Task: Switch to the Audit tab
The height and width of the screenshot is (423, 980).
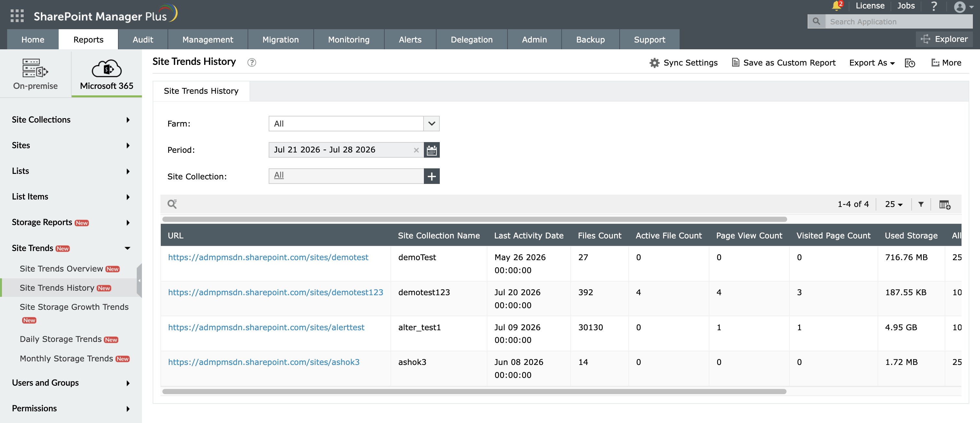Action: click(143, 40)
